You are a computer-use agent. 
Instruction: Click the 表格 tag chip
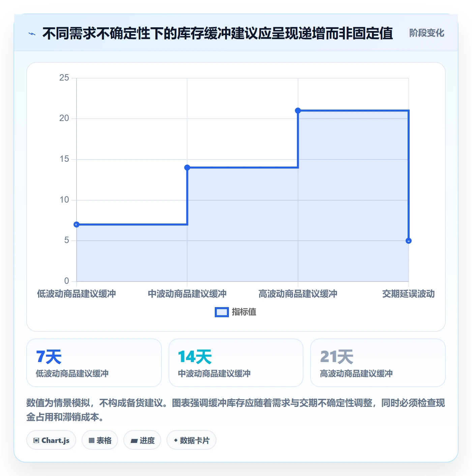coord(100,440)
